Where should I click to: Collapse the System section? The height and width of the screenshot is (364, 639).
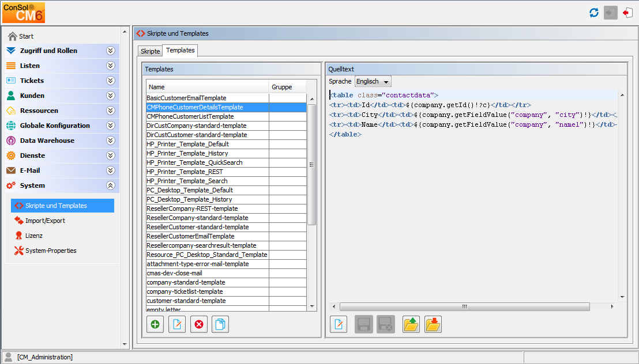[x=111, y=185]
